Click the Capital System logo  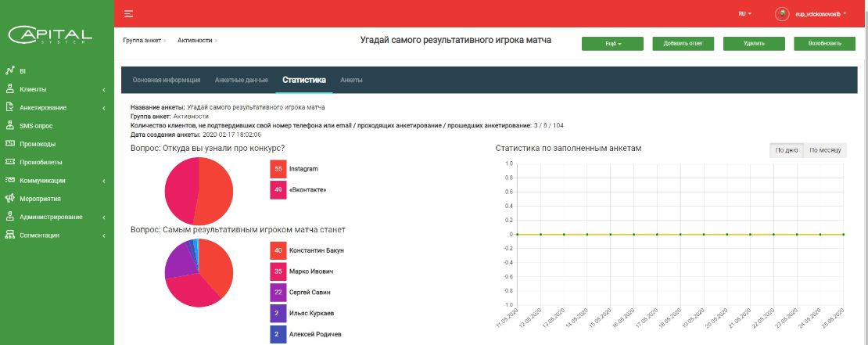50,35
